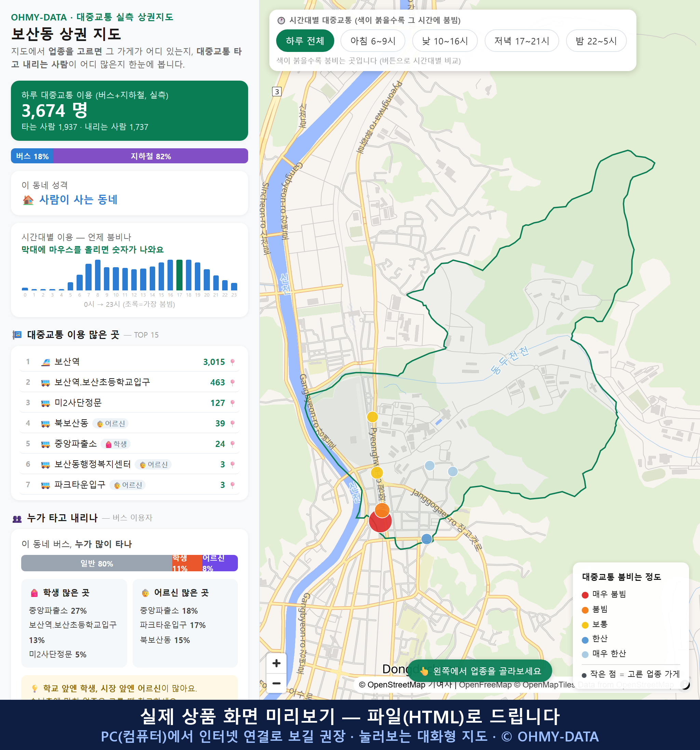
Task: Click the green peak-hour bar at 17시
Action: [x=180, y=275]
